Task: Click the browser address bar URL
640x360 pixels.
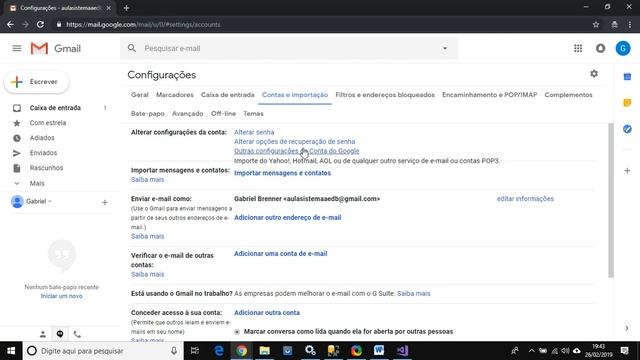Action: (x=143, y=24)
